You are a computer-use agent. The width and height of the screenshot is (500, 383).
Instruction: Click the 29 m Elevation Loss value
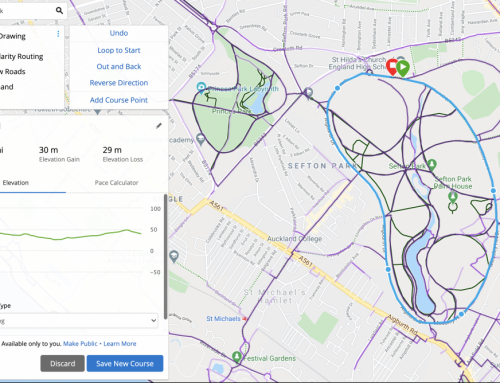pos(112,150)
